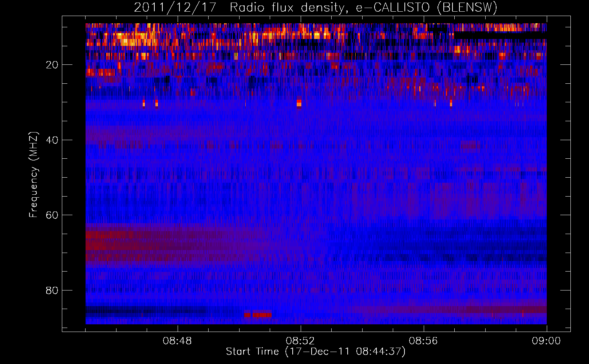
Task: Click the 40 MHz frequency tick label
Action: tap(52, 140)
